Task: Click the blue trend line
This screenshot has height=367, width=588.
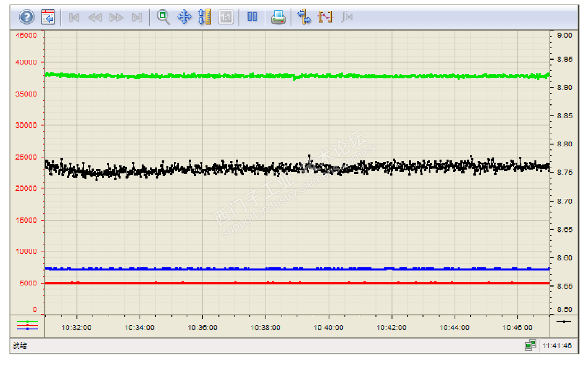Action: click(x=296, y=269)
